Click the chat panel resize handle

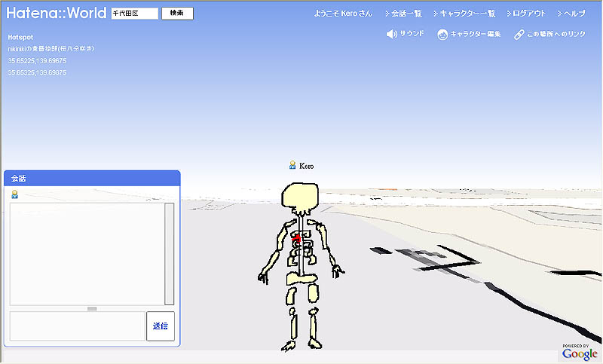coord(92,309)
